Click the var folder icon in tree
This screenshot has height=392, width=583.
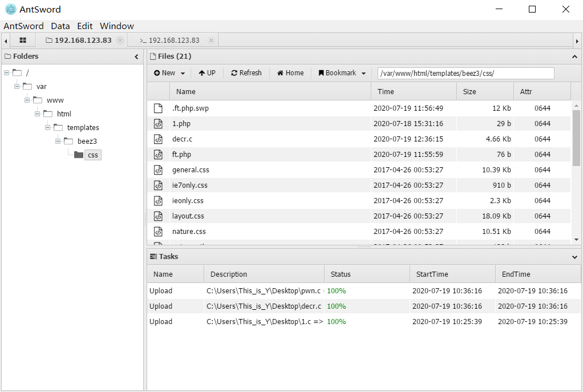(27, 86)
